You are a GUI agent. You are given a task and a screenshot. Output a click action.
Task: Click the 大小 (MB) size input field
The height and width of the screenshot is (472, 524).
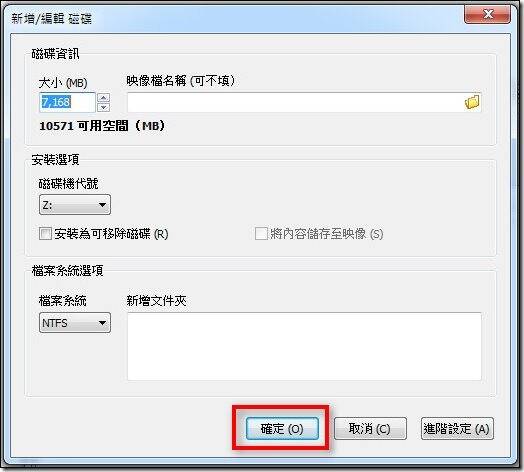68,102
